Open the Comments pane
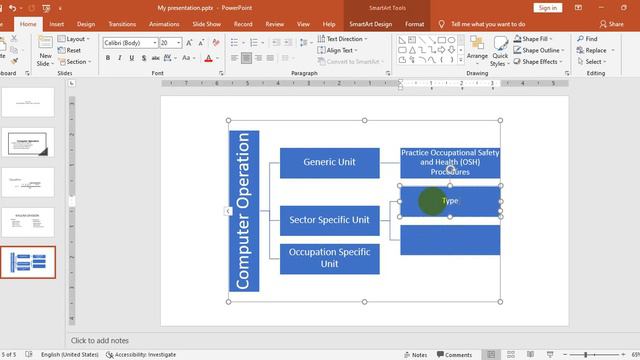640x360 pixels. (454, 354)
